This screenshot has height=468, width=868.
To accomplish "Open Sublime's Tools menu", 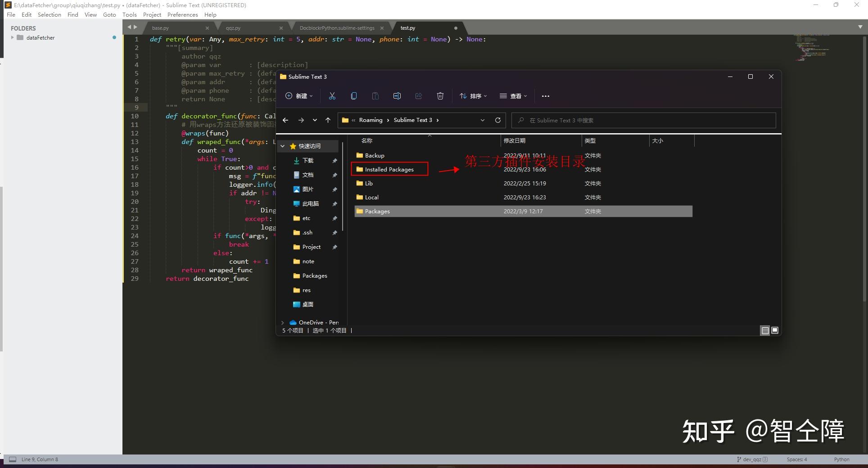I will (130, 15).
